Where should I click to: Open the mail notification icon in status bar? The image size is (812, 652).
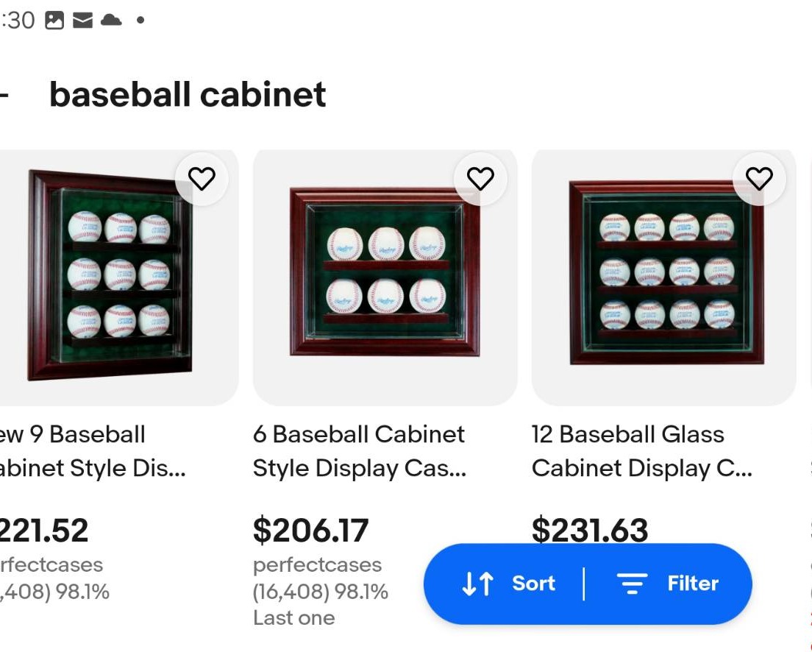(x=83, y=21)
